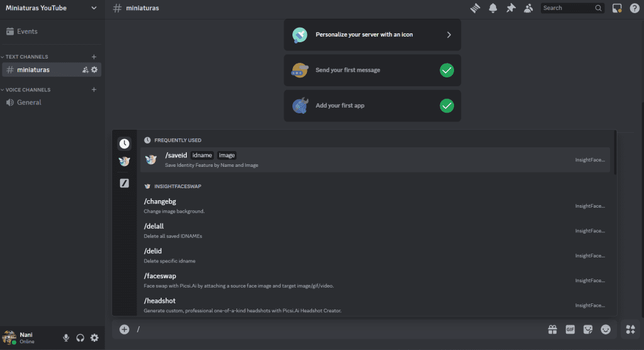Show pinned messages
This screenshot has width=644, height=350.
511,8
